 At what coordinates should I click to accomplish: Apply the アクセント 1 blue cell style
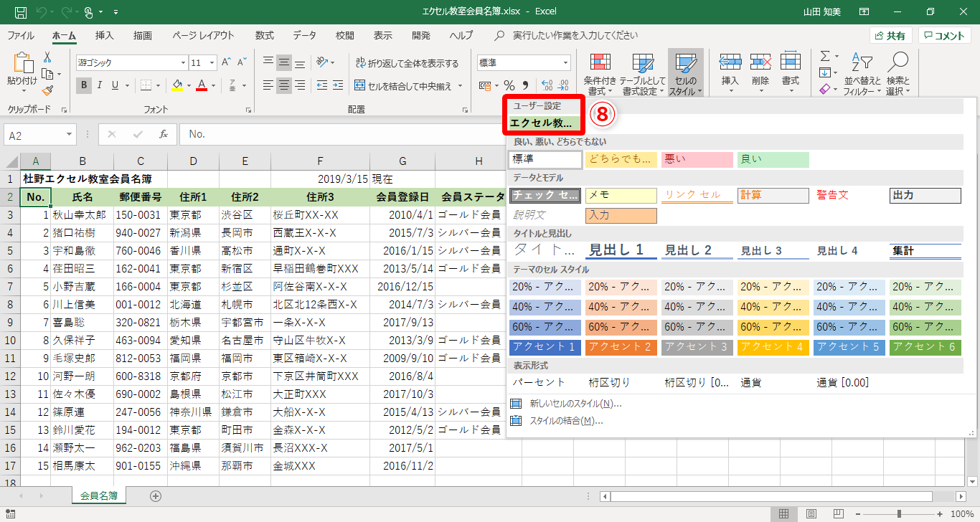point(545,347)
